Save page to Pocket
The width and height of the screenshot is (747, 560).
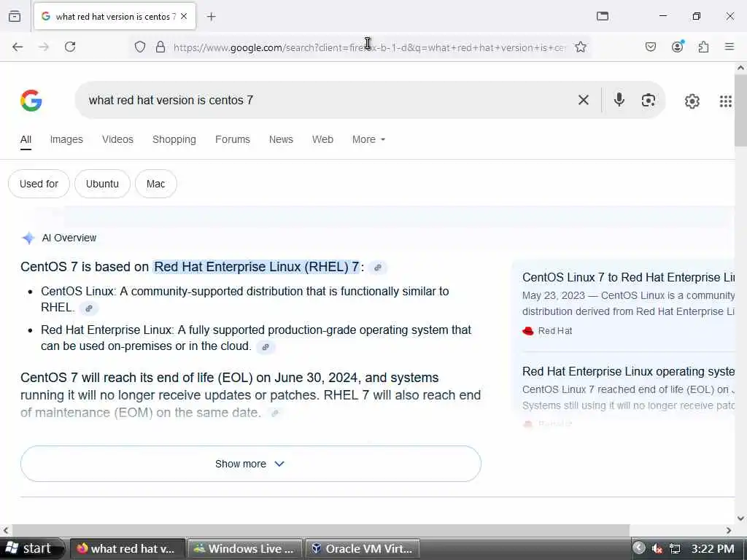[x=651, y=47]
